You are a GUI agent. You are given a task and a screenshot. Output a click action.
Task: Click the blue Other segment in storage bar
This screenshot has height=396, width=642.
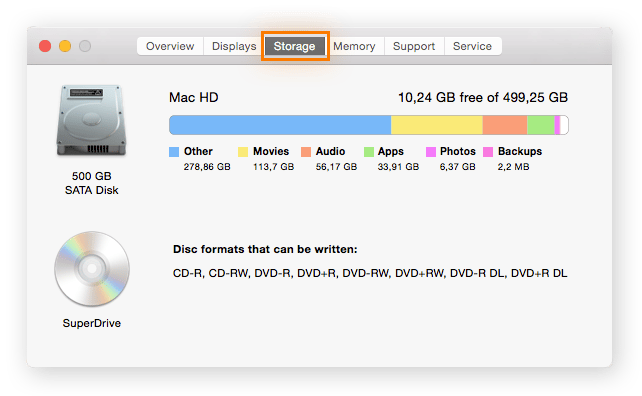pyautogui.click(x=280, y=125)
